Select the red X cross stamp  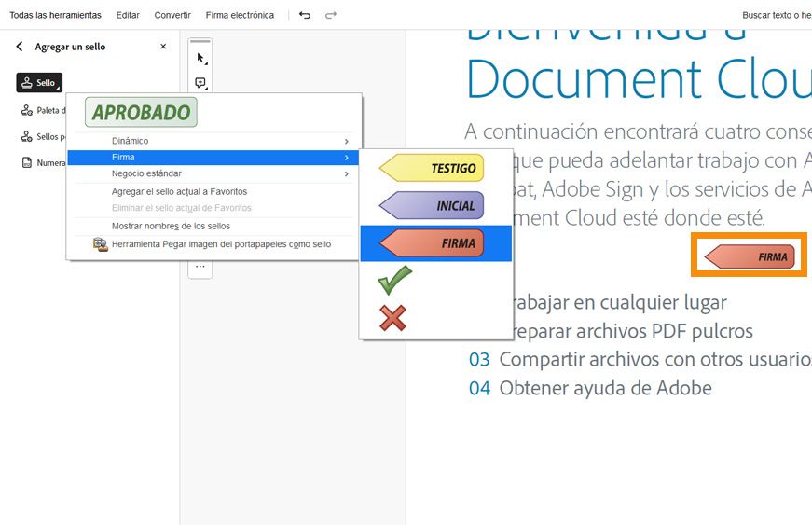(393, 317)
